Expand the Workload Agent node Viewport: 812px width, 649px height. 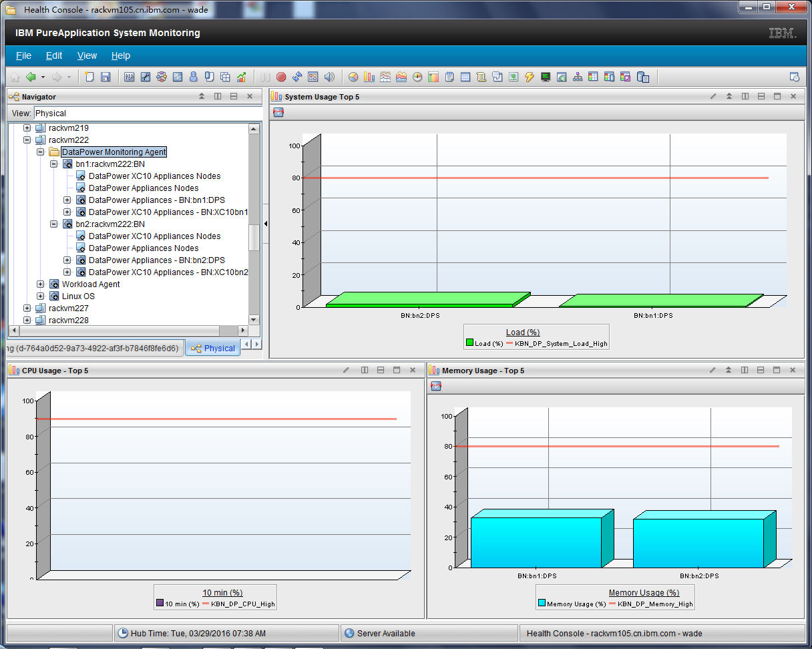(40, 284)
